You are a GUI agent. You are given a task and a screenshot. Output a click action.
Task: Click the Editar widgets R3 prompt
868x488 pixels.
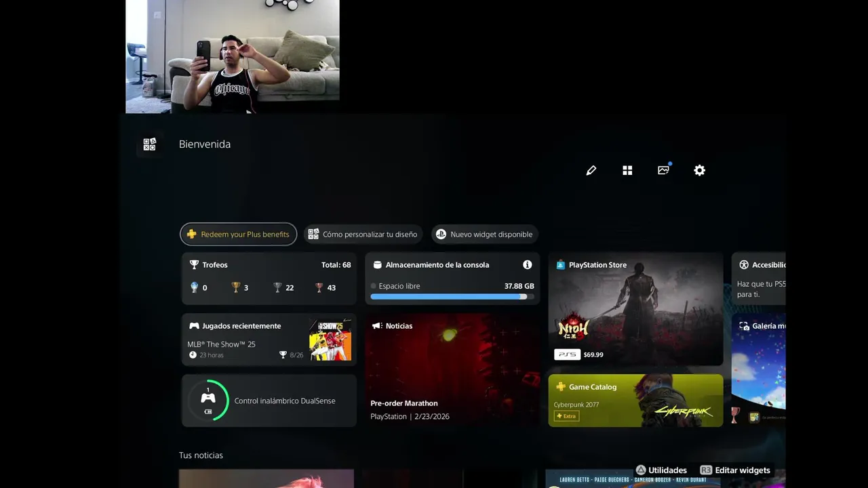pyautogui.click(x=734, y=470)
